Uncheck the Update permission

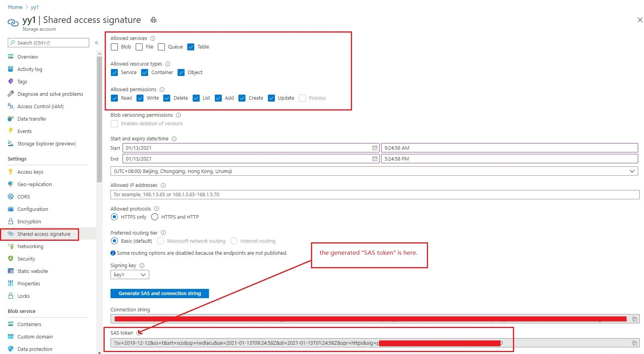[x=271, y=98]
